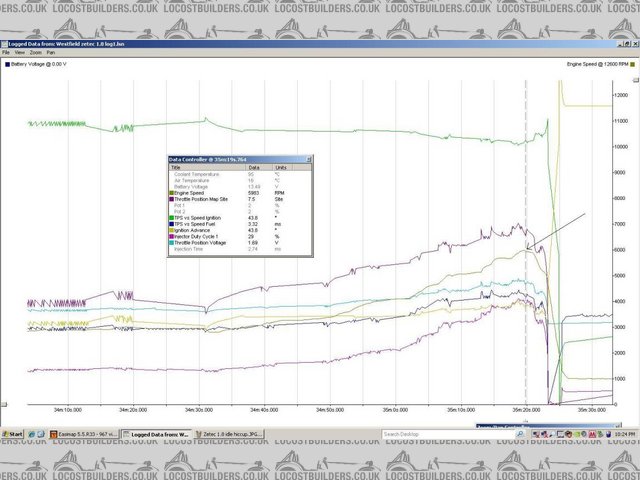Click the first system tray icon
This screenshot has height=480, width=640.
point(536,435)
